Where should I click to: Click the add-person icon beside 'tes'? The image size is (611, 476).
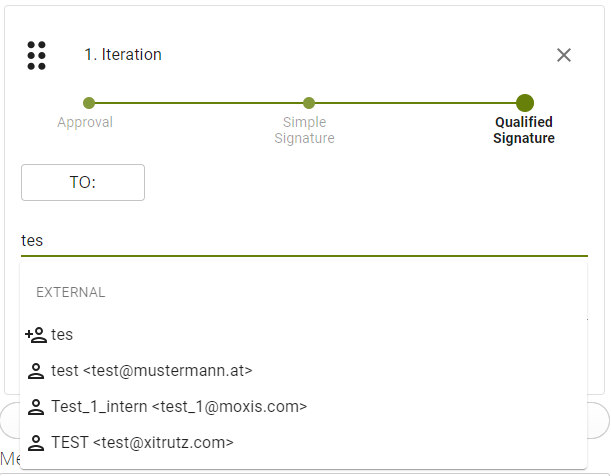tap(36, 335)
